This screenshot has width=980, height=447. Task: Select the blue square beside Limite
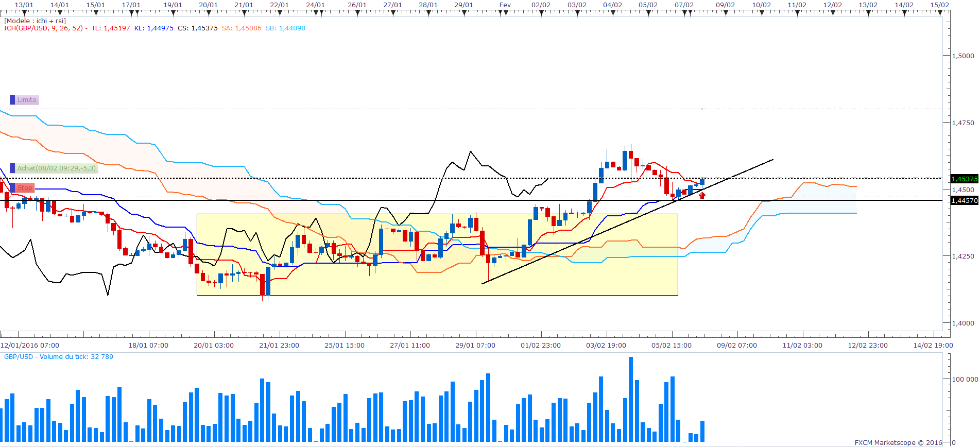coord(12,100)
